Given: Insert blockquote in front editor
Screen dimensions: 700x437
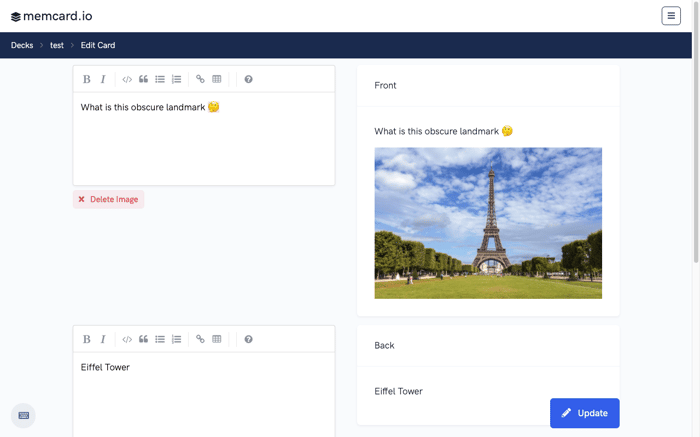Looking at the screenshot, I should pyautogui.click(x=143, y=79).
